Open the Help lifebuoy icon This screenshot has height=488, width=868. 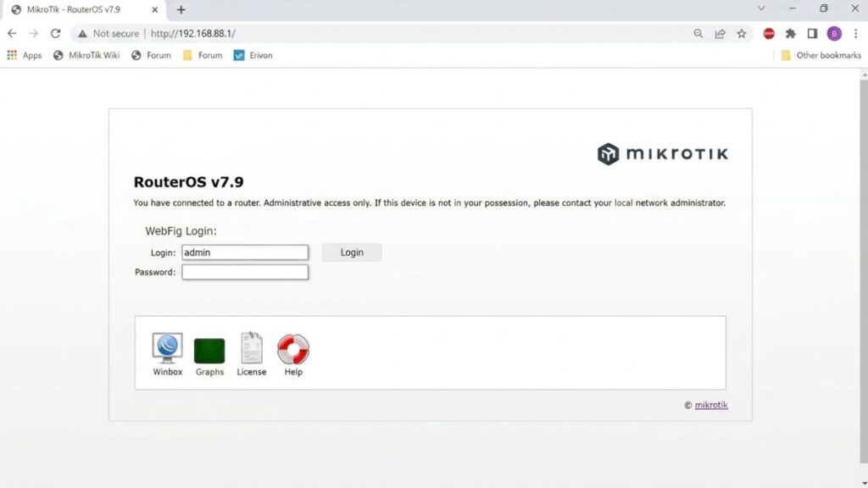point(293,355)
